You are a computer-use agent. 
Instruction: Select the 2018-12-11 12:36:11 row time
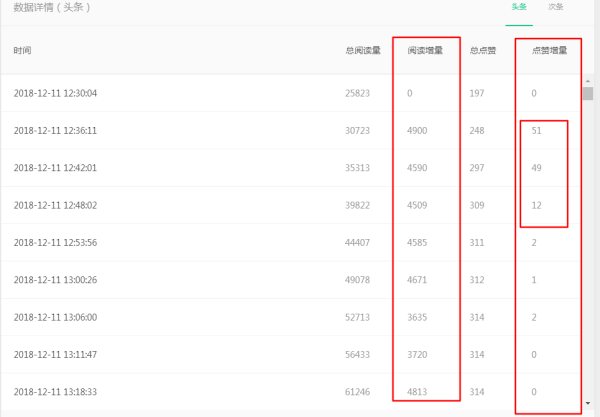point(55,131)
